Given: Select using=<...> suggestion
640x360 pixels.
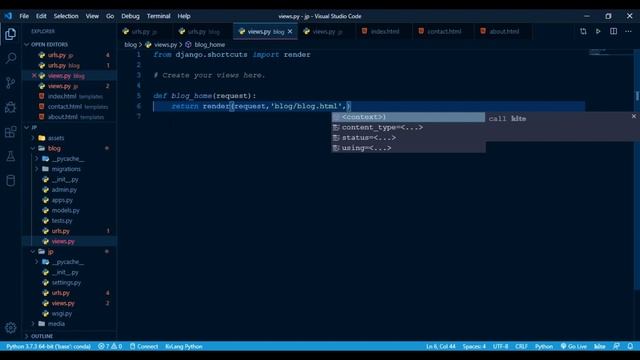Looking at the screenshot, I should pos(408,148).
